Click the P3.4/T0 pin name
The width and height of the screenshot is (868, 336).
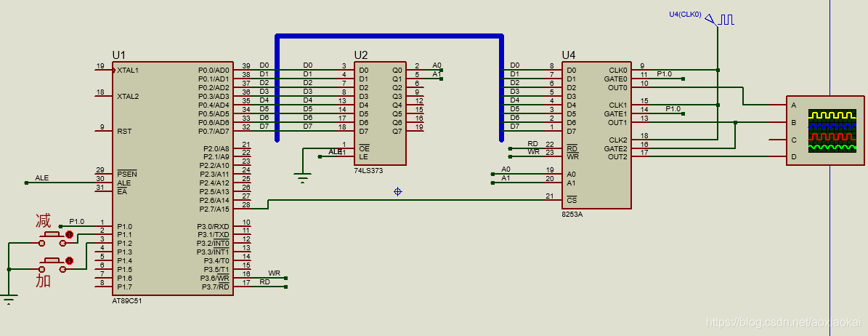(x=216, y=260)
